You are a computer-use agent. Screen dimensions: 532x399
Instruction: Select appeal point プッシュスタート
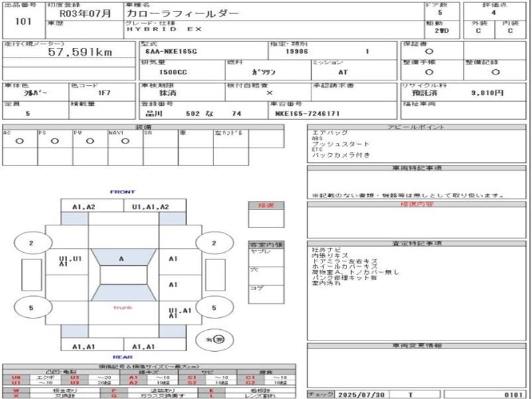340,144
